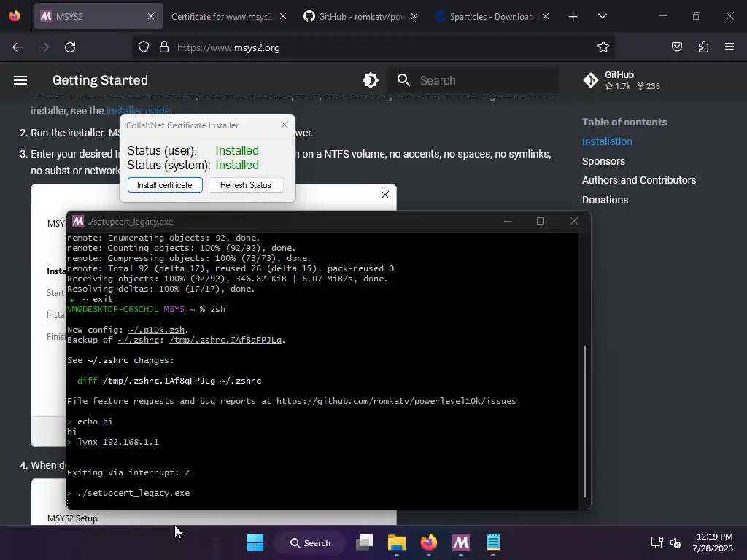Open File Explorer from taskbar
The height and width of the screenshot is (560, 747).
pos(396,542)
